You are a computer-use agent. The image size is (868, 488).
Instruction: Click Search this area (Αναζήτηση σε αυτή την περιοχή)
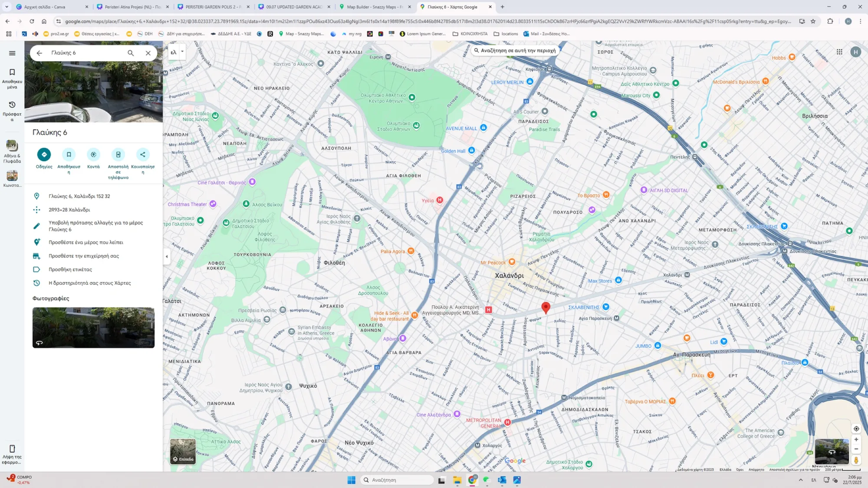tap(514, 50)
